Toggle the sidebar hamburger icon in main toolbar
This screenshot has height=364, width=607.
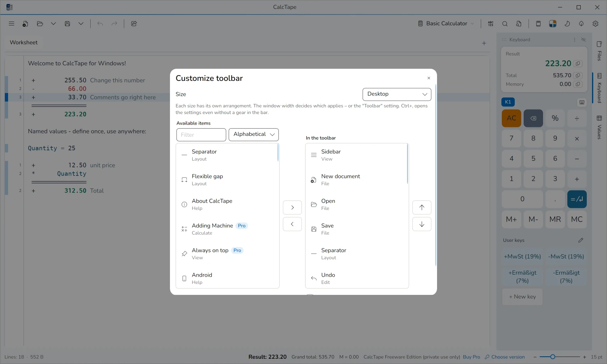pyautogui.click(x=11, y=23)
